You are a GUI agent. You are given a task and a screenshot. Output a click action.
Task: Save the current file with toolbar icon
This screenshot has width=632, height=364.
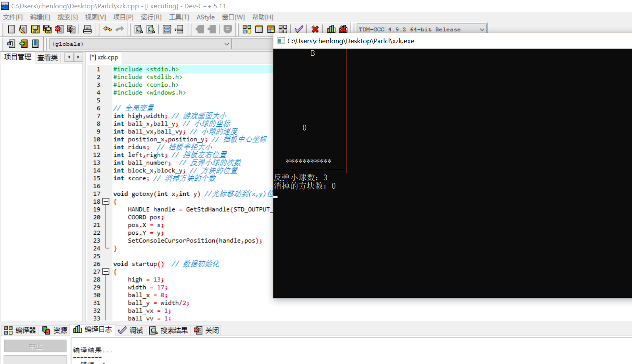coord(35,29)
